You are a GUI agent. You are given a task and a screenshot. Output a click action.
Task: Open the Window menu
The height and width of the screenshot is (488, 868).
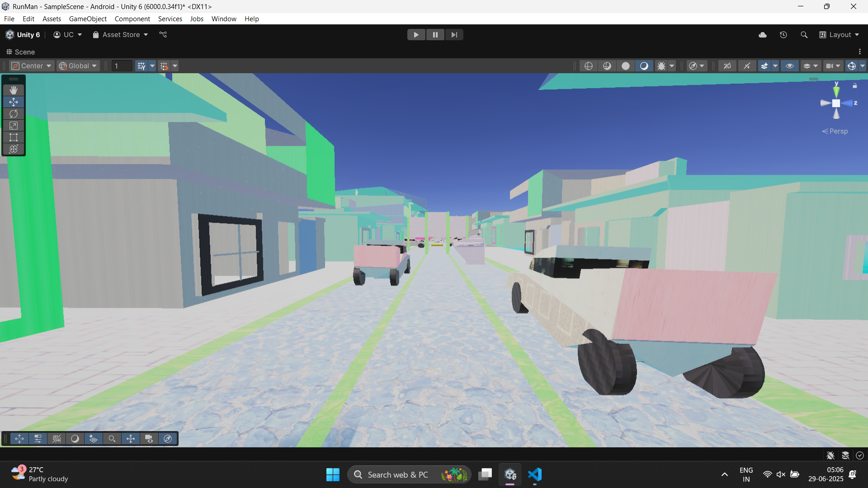point(224,19)
